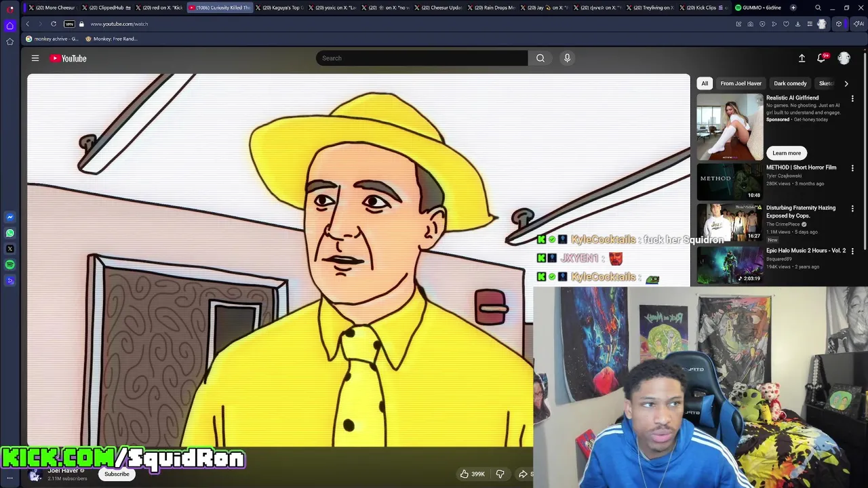Open the YouTube hamburger guide menu

[x=35, y=58]
